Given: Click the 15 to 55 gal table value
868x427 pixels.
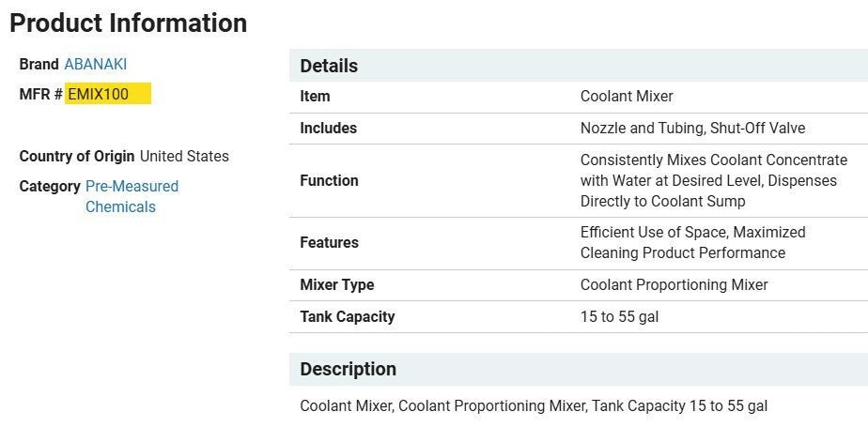Looking at the screenshot, I should pyautogui.click(x=619, y=316).
